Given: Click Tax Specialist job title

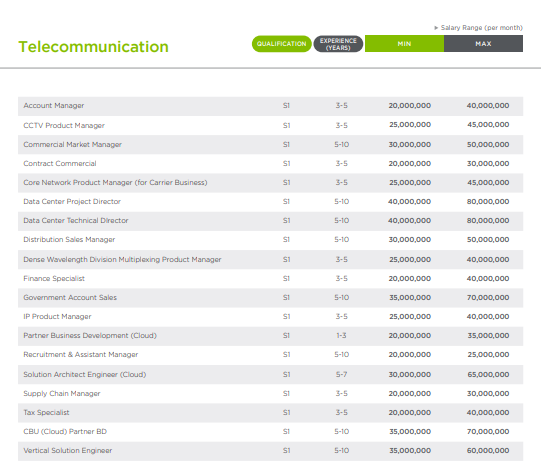Looking at the screenshot, I should pyautogui.click(x=46, y=412).
